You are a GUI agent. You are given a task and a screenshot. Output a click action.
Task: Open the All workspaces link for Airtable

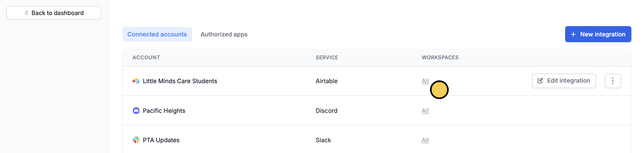tap(425, 81)
